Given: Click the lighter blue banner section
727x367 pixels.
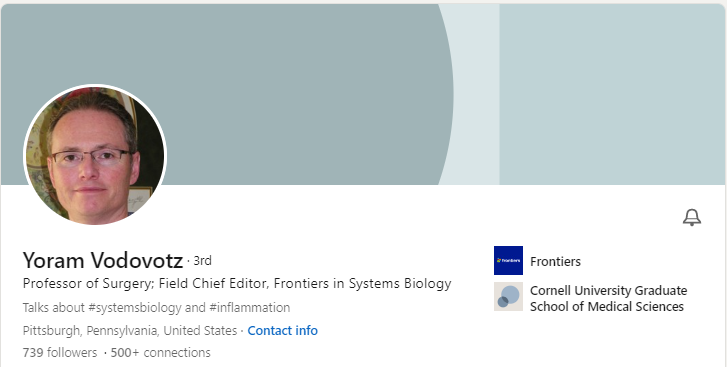Looking at the screenshot, I should pos(612,95).
